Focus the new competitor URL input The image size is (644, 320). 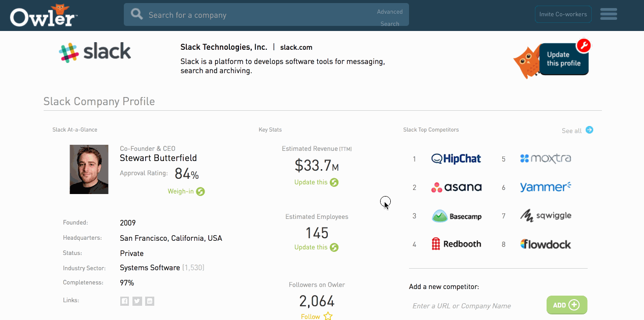tap(474, 306)
